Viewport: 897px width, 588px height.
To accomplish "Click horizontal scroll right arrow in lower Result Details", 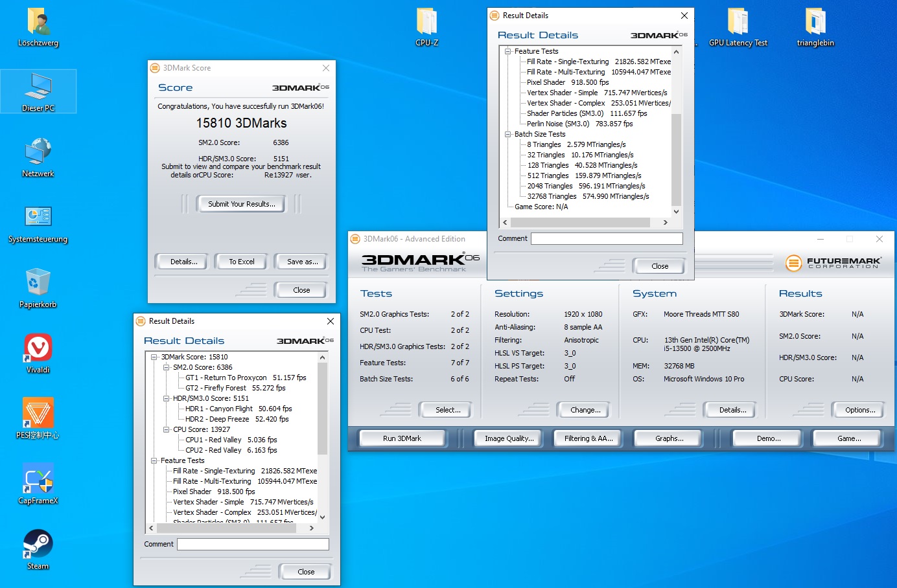I will [x=311, y=528].
